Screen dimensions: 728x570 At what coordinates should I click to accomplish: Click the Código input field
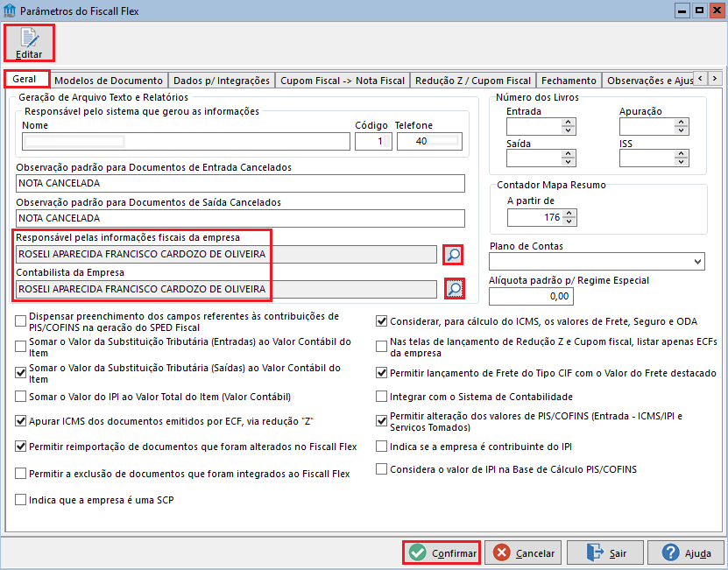(373, 141)
